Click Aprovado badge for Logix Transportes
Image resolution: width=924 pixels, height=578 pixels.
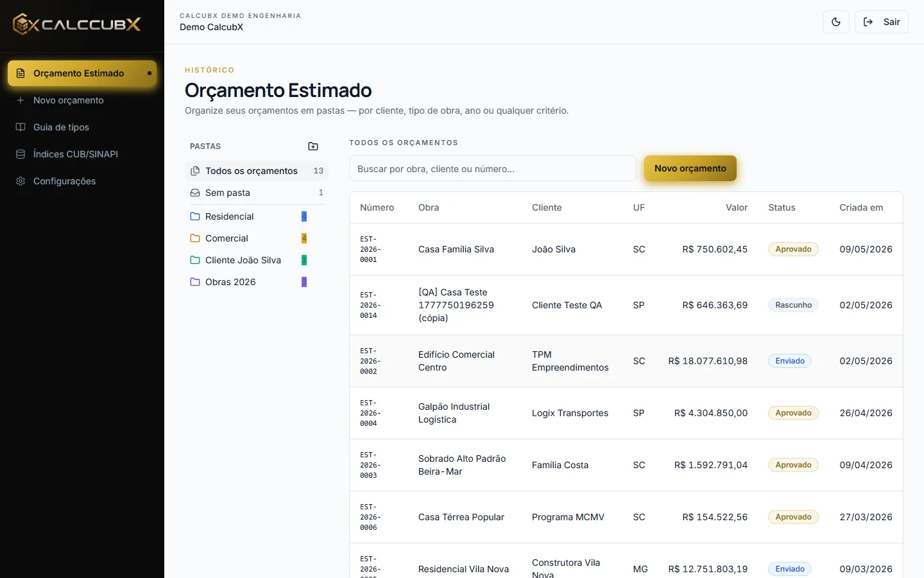coord(793,413)
